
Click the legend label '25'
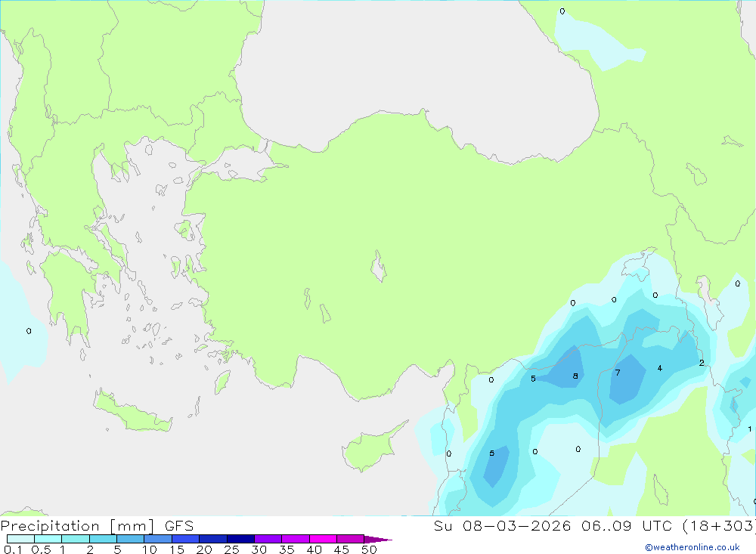click(231, 549)
